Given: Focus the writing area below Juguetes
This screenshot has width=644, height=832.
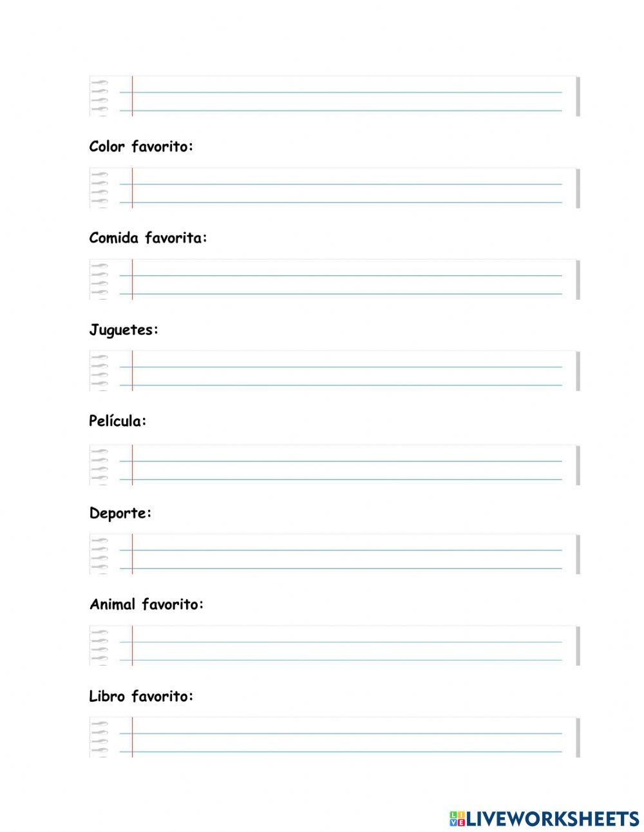Looking at the screenshot, I should [348, 371].
